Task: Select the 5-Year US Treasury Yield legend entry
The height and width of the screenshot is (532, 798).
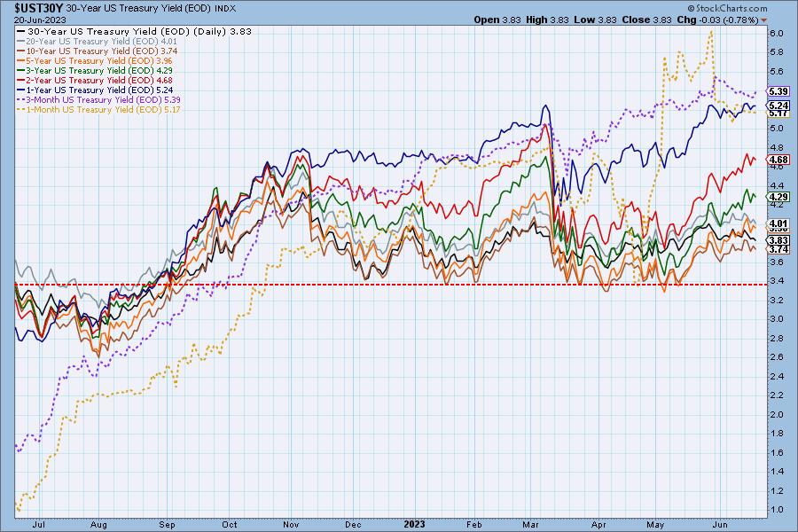Action: [x=95, y=60]
